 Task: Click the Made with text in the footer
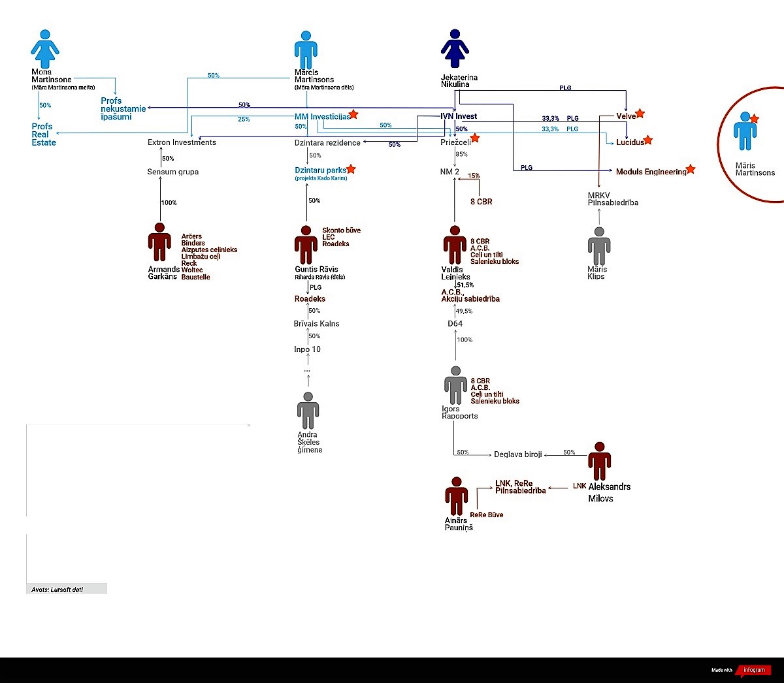click(x=722, y=671)
